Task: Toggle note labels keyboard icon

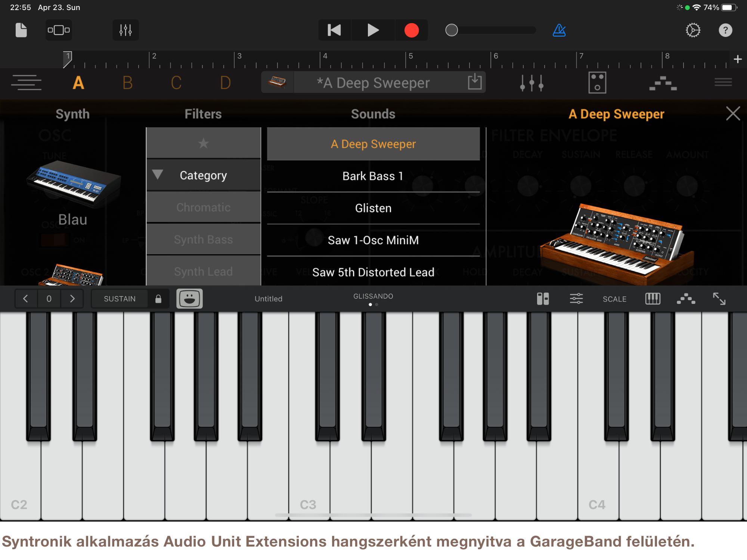Action: coord(653,299)
